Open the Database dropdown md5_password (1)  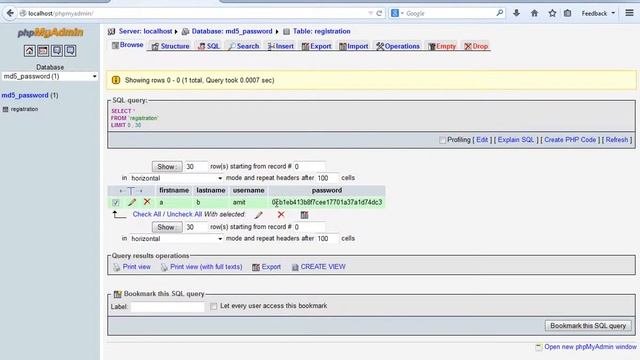[50, 76]
